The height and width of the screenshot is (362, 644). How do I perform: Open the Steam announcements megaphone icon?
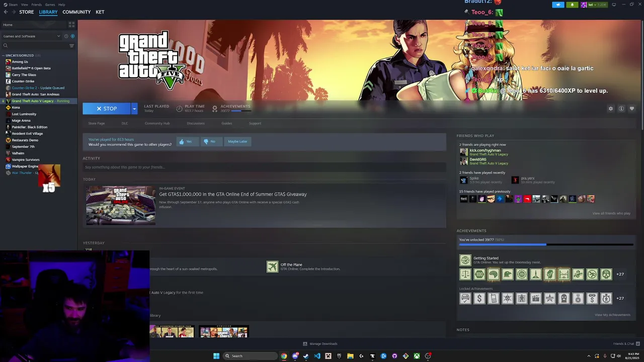click(x=558, y=5)
